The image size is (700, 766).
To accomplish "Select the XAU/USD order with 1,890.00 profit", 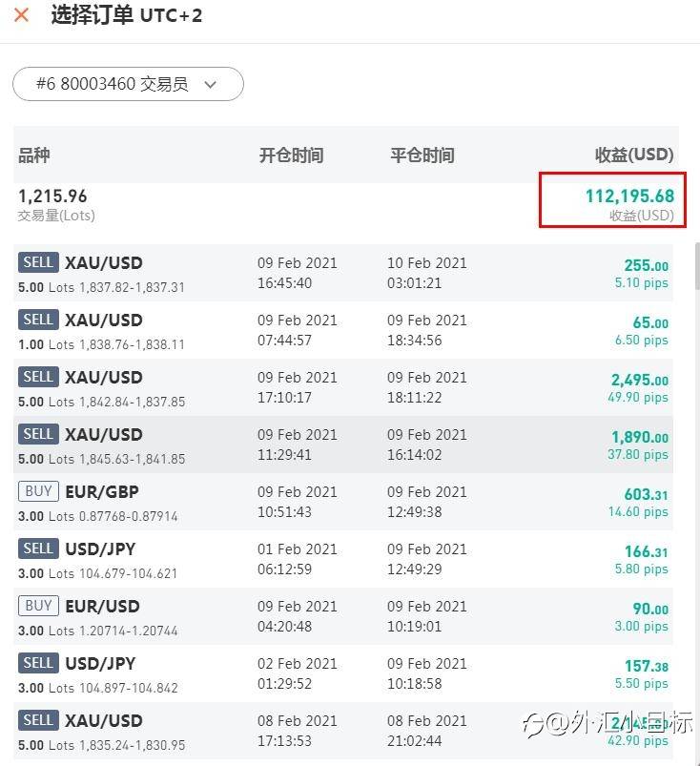I will tap(343, 445).
